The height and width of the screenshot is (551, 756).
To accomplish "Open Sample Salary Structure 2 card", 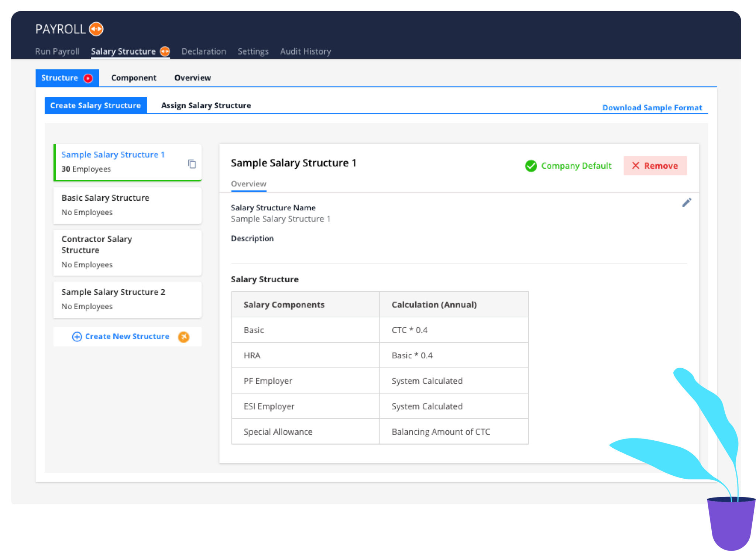I will [127, 299].
